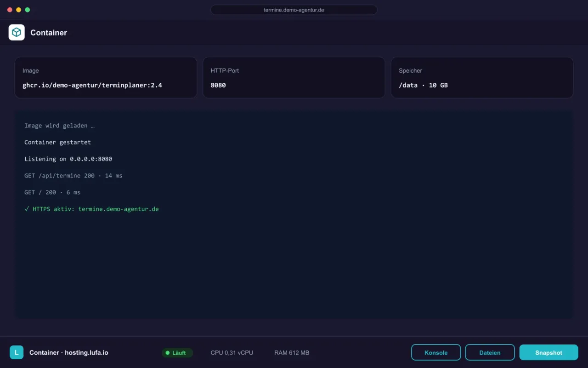This screenshot has width=588, height=368.
Task: Open the Konsole button
Action: coord(436,352)
